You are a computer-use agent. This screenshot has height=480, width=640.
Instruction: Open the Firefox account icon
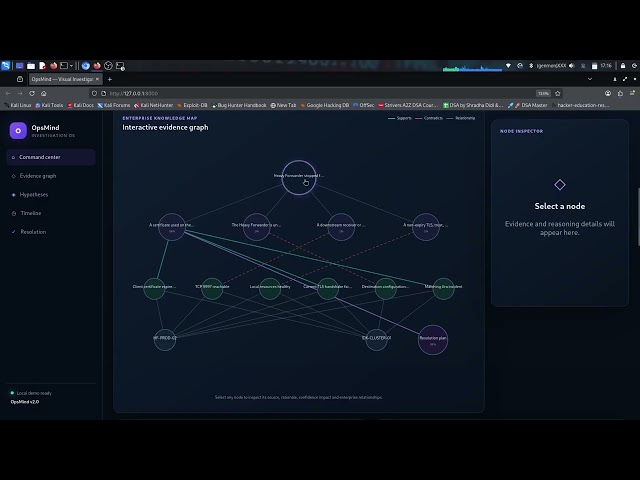coord(608,93)
